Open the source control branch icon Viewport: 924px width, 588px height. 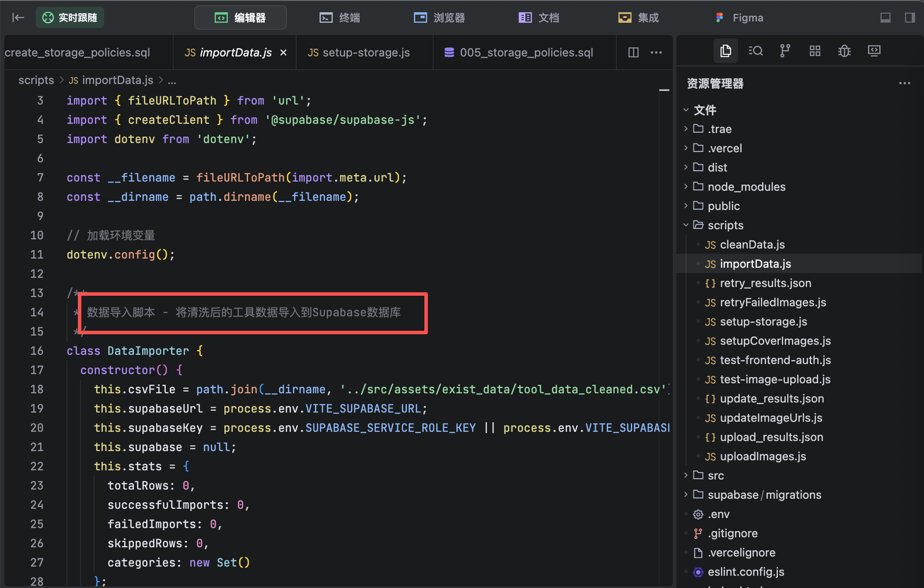click(x=785, y=51)
